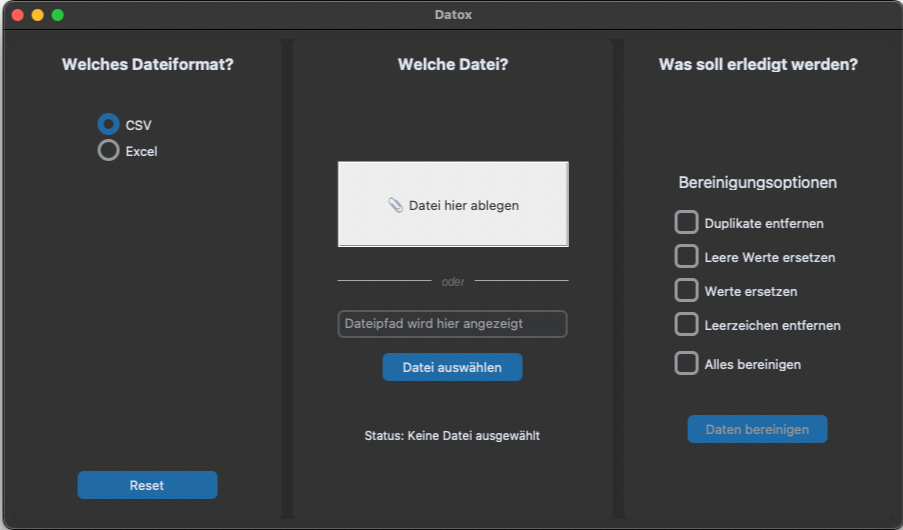
Task: Select the CSV file format option
Action: (x=108, y=124)
